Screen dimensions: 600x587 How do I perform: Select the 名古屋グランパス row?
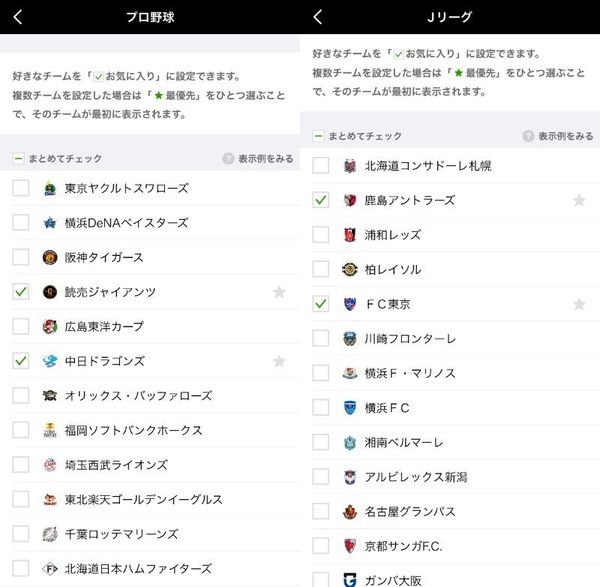(x=450, y=512)
